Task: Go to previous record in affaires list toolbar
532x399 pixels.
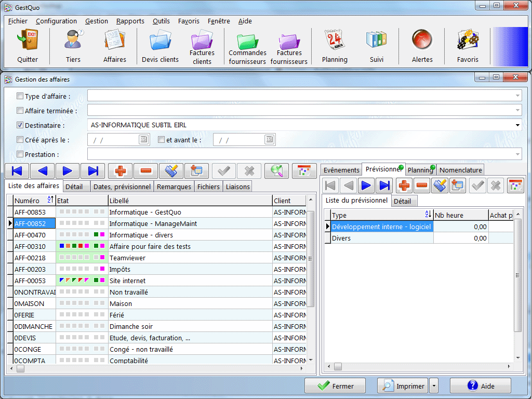Action: [x=43, y=170]
